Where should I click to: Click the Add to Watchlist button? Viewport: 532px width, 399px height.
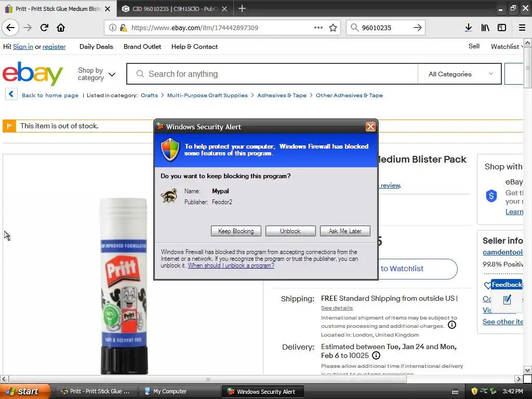point(417,269)
